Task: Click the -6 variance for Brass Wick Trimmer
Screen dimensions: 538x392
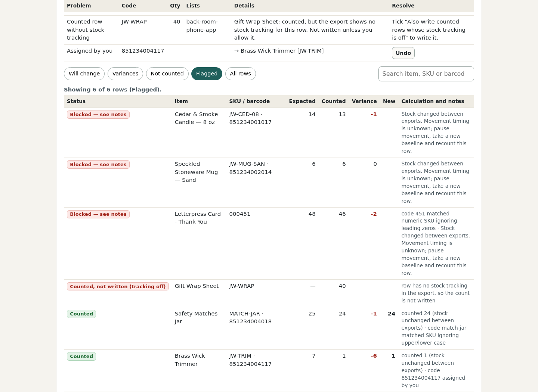Action: [374, 356]
